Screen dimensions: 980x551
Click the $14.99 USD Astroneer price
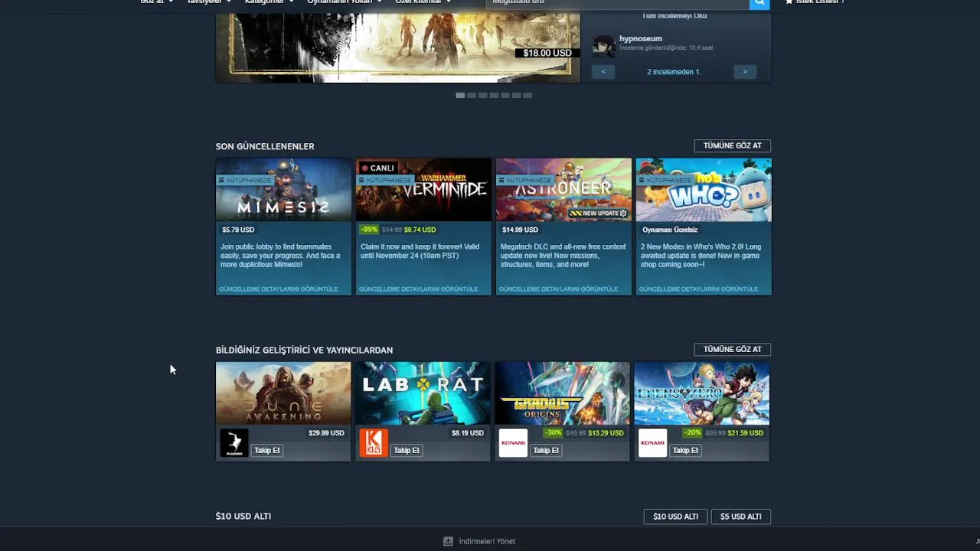tap(520, 230)
